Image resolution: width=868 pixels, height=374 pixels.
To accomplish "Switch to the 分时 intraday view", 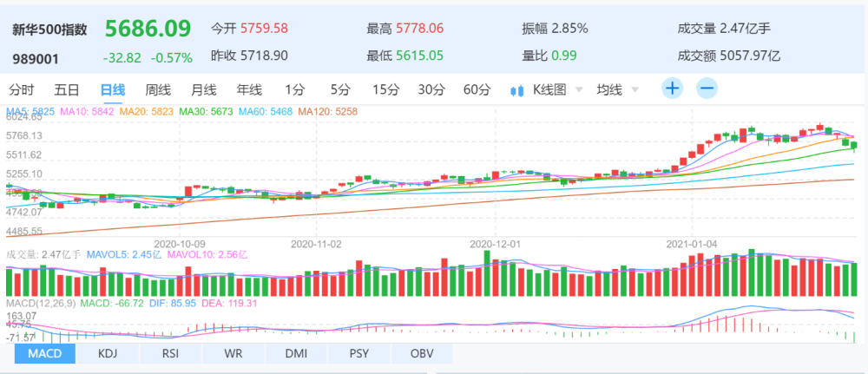I will click(x=22, y=89).
